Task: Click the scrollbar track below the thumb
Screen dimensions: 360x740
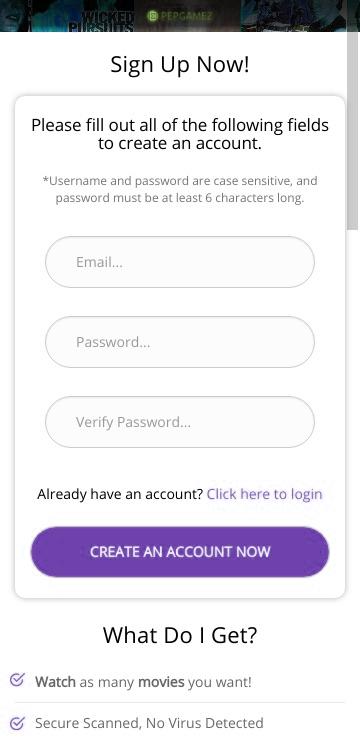Action: [353, 486]
